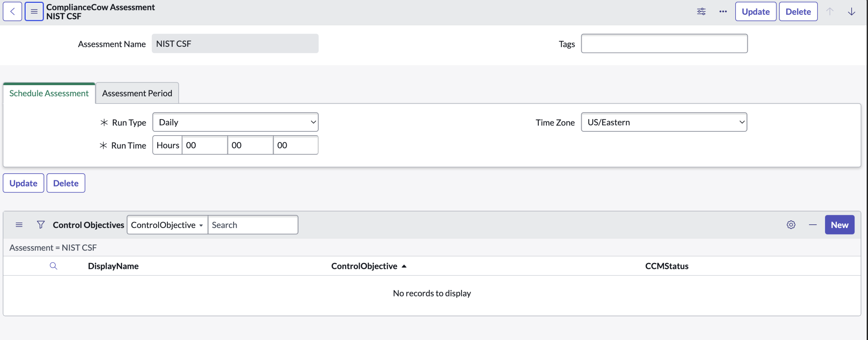Expand the ControlObjective search field selector

pyautogui.click(x=167, y=225)
